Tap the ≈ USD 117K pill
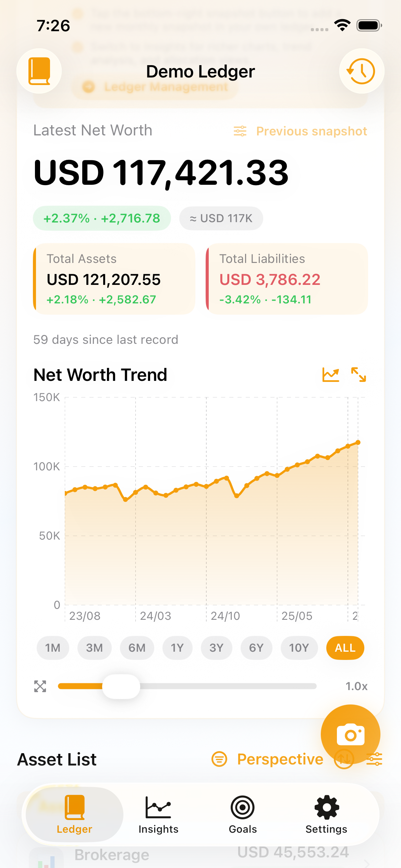 click(x=221, y=218)
